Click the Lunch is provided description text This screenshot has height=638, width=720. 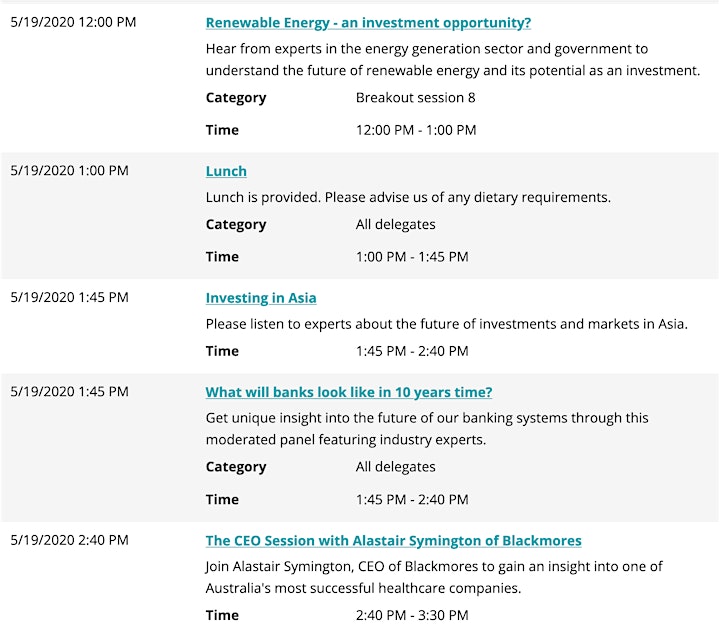pyautogui.click(x=408, y=197)
